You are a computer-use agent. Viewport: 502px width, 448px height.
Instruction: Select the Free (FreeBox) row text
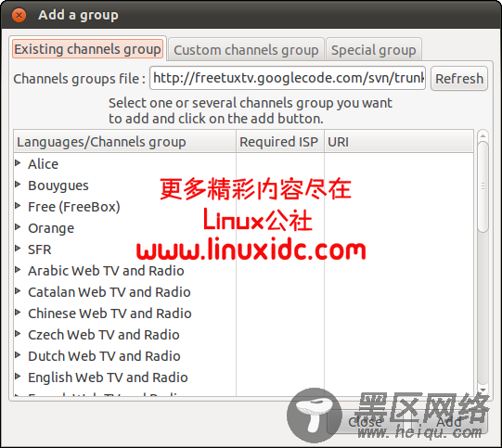coord(74,207)
